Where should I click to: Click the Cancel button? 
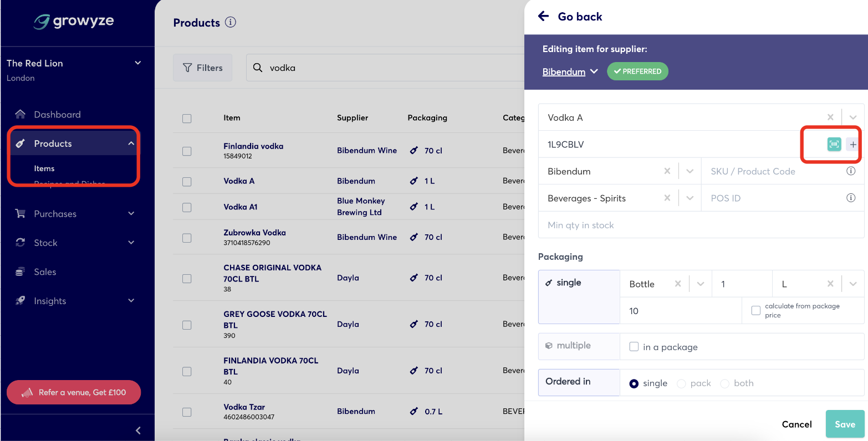[x=796, y=424]
